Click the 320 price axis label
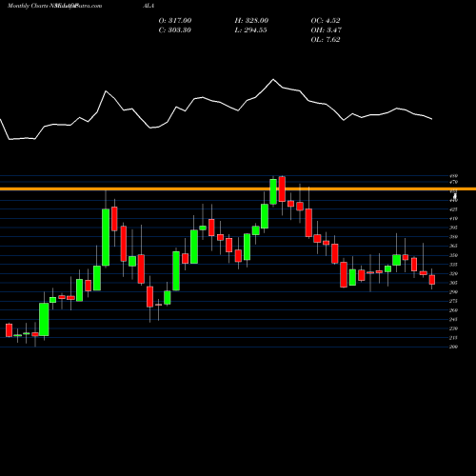The height and width of the screenshot is (476, 476). (453, 273)
